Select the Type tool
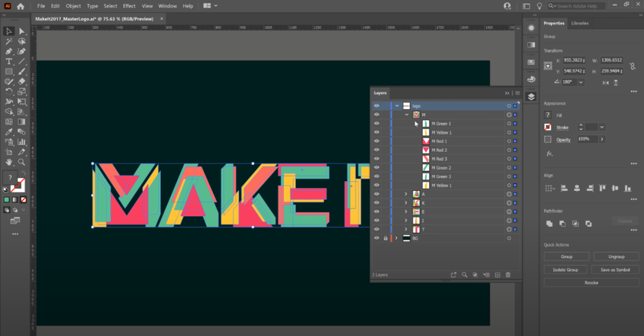Viewport: 644px width, 336px height. click(x=9, y=61)
